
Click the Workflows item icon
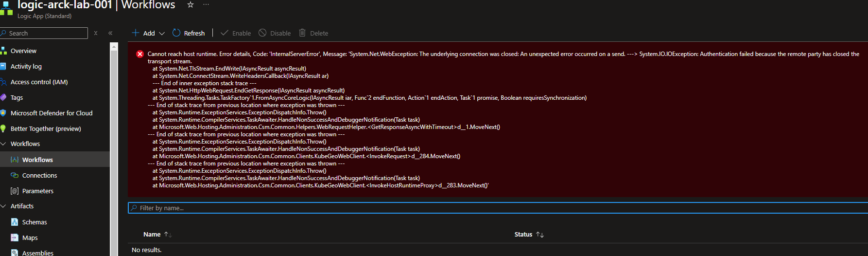(x=15, y=160)
